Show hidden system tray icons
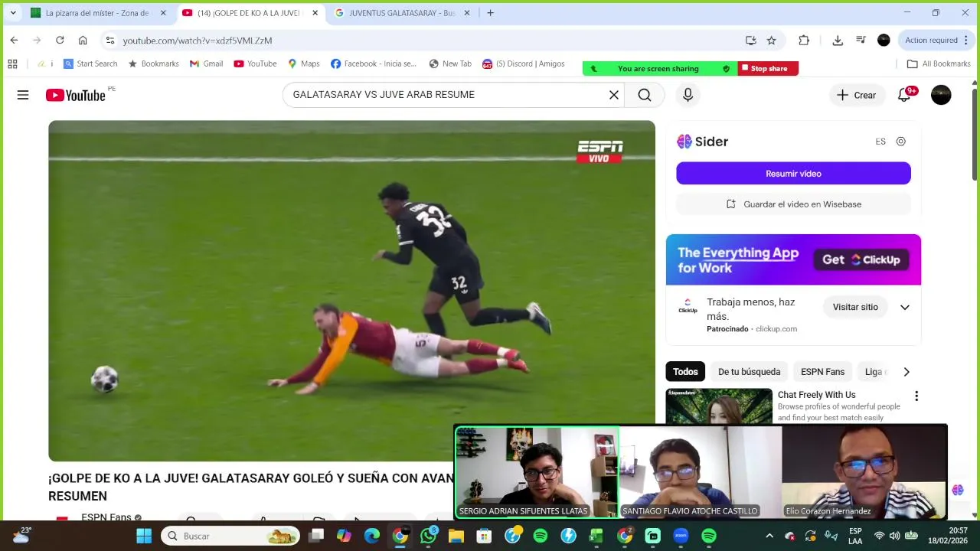This screenshot has height=551, width=980. (x=769, y=536)
